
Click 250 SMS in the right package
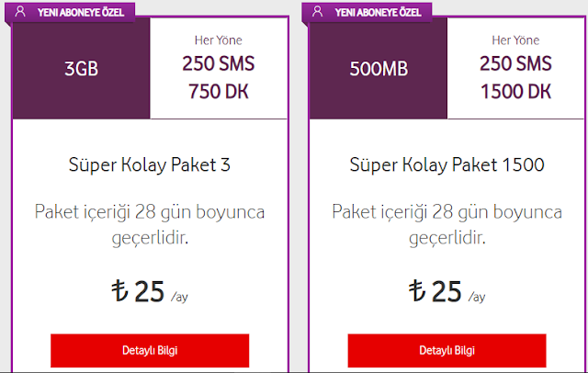[514, 66]
